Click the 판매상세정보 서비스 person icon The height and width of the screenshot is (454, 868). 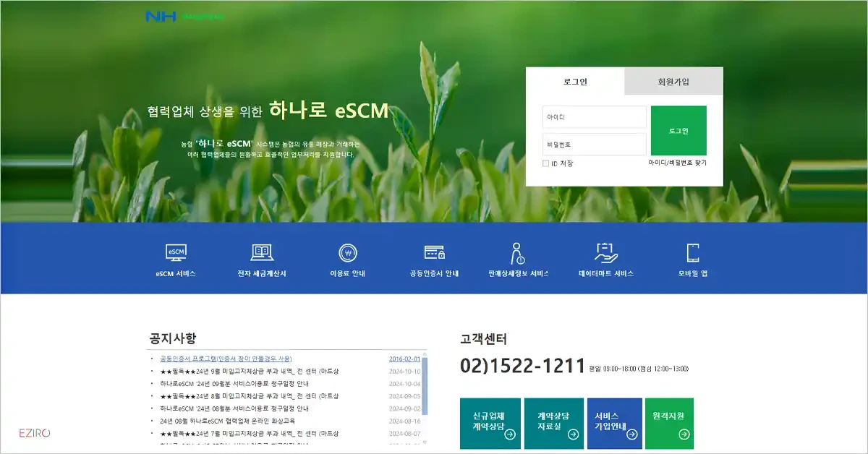(x=517, y=253)
